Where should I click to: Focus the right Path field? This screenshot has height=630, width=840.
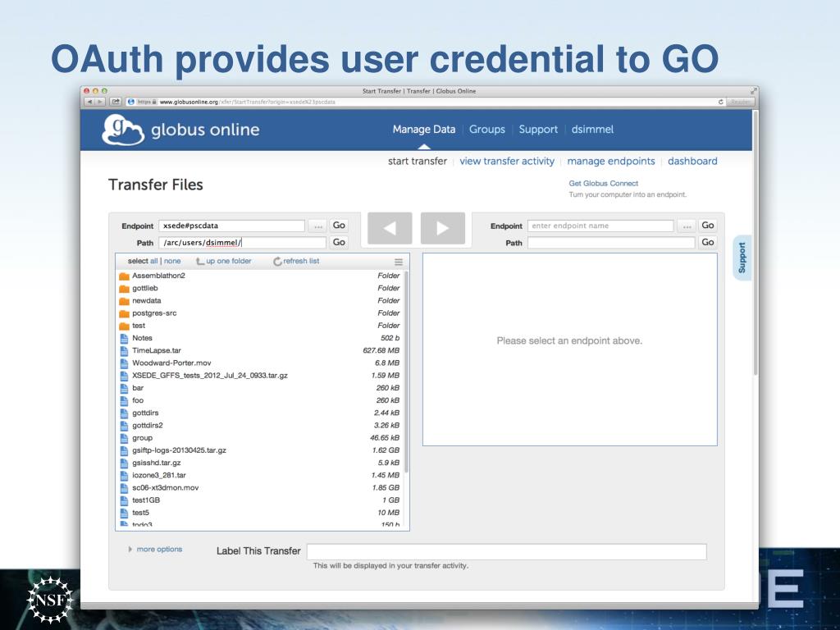click(611, 243)
